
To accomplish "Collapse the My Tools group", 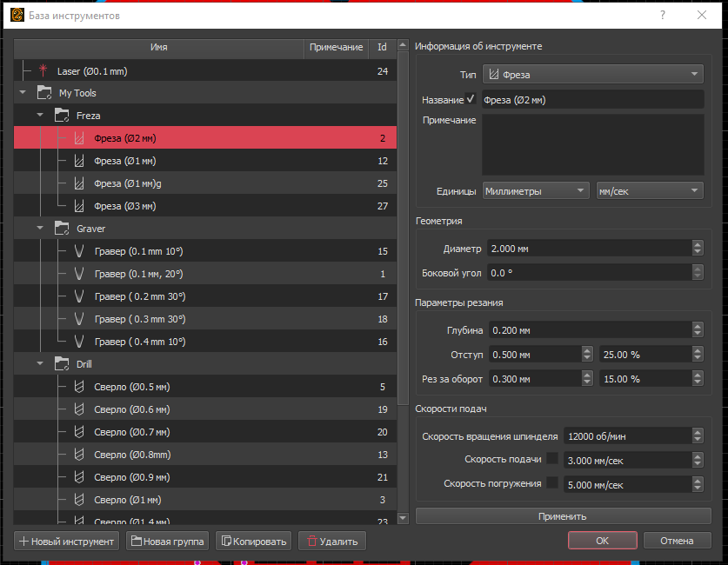I will coord(23,92).
